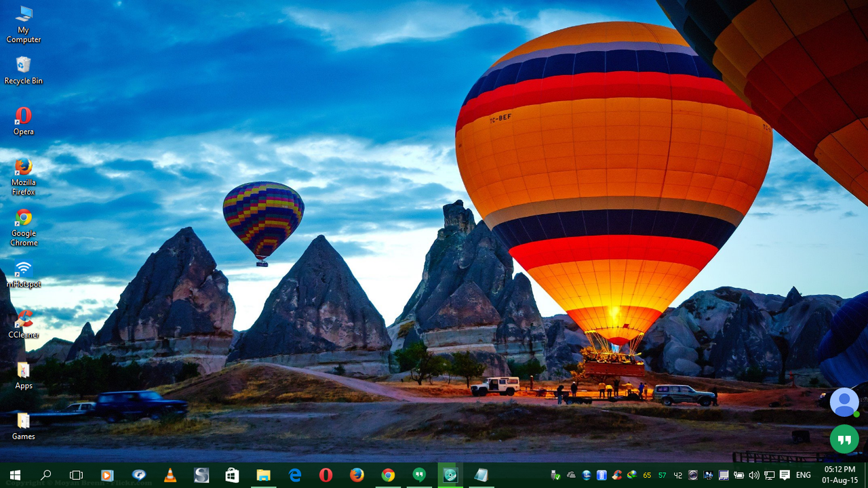Select the Google Chrome desktop shortcut
This screenshot has width=868, height=488.
point(24,228)
